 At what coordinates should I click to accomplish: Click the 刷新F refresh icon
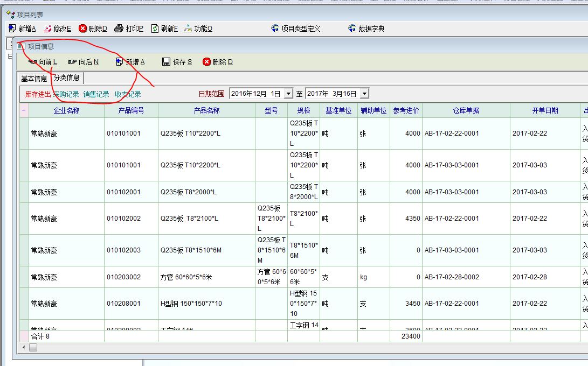pos(155,29)
